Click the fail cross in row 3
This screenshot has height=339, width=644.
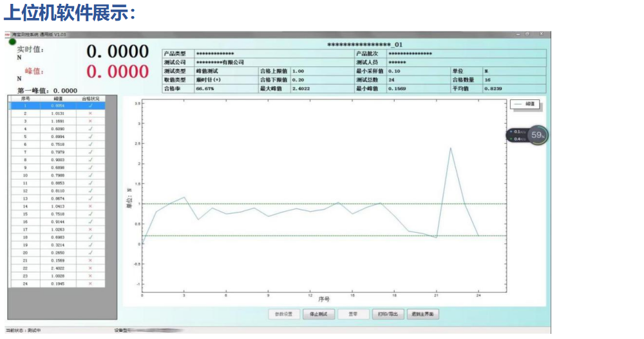90,121
